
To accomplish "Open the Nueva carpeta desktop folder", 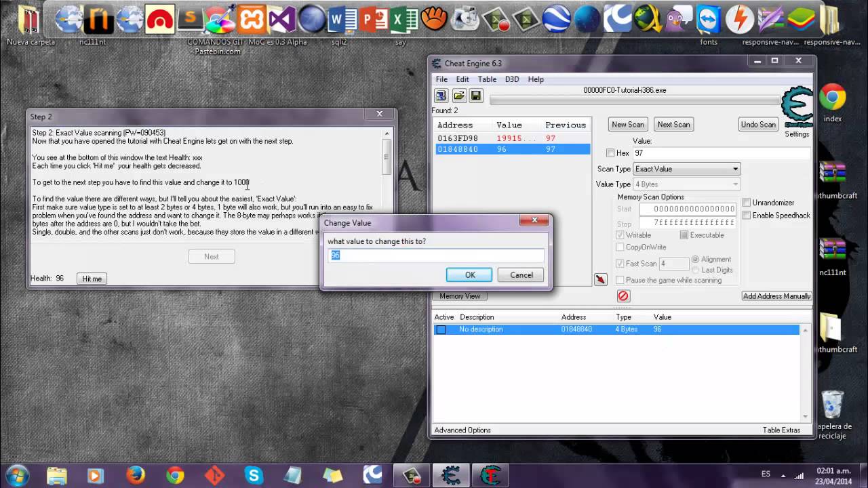I will click(x=31, y=24).
